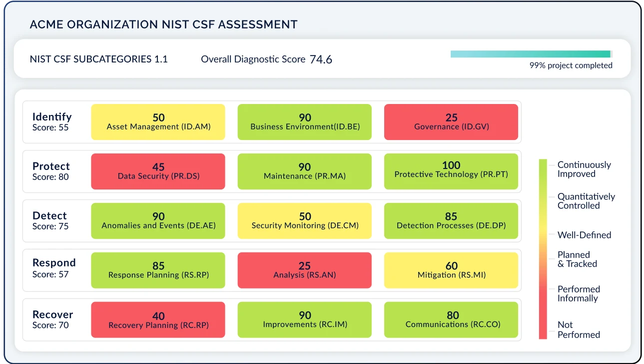Select the Protect function heading
This screenshot has width=644, height=364.
click(x=51, y=166)
